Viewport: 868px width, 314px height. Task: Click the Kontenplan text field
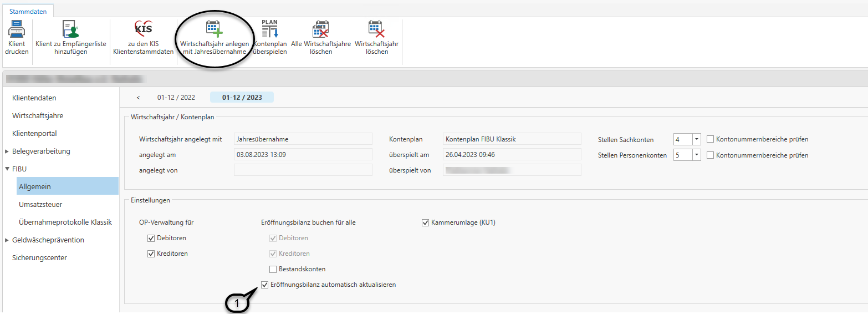pos(512,139)
